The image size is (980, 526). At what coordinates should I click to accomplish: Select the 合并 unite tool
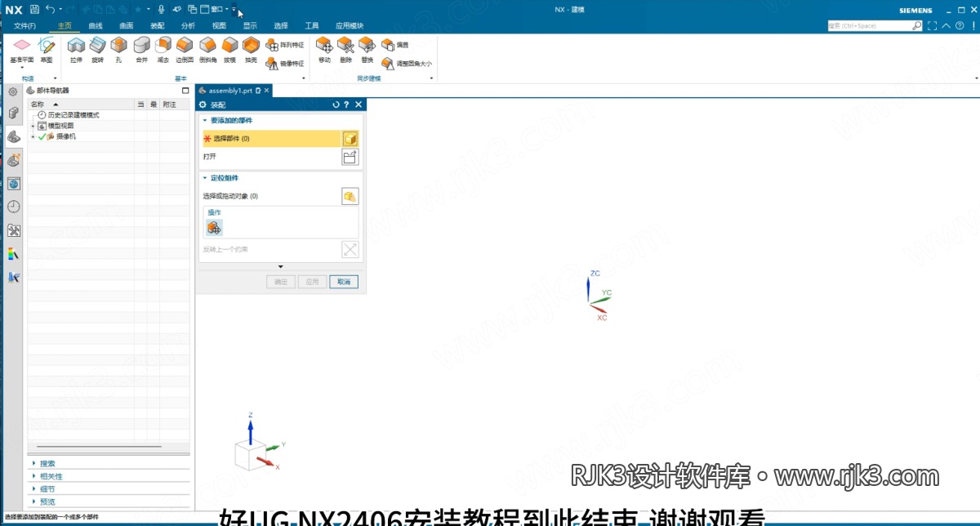(x=141, y=49)
